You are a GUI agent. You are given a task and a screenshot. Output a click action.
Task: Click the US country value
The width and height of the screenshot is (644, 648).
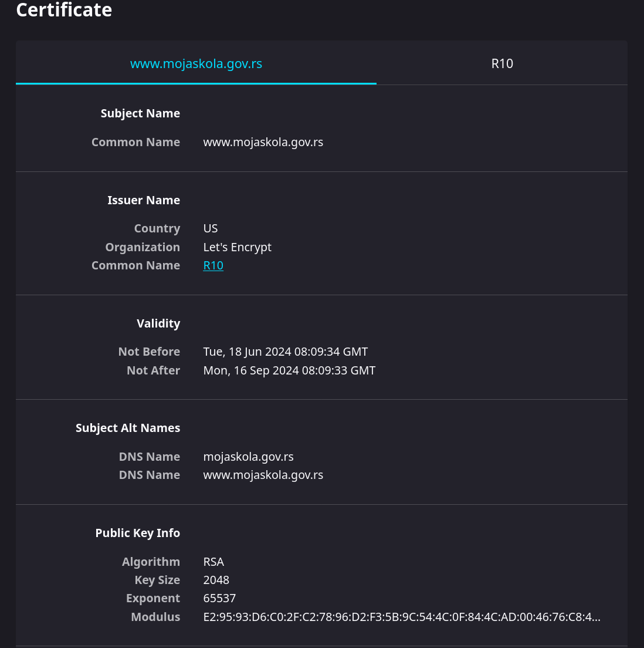pyautogui.click(x=210, y=228)
